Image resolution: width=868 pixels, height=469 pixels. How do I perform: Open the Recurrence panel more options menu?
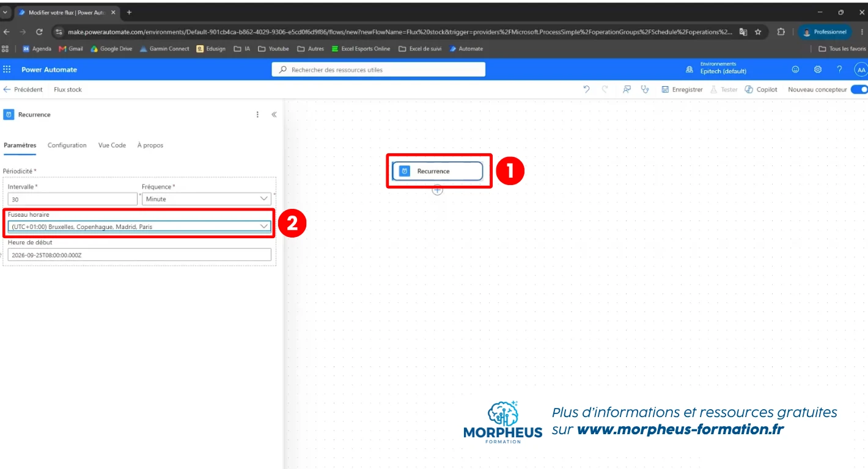click(x=257, y=114)
